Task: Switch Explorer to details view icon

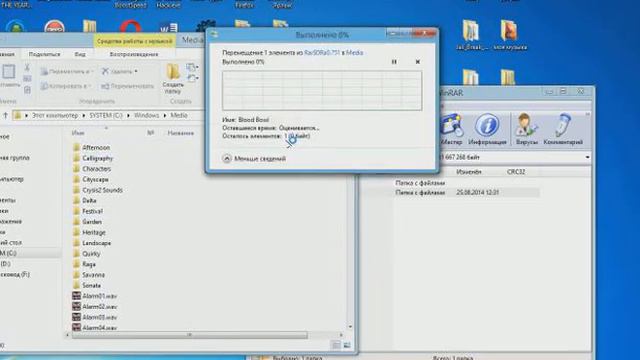Action: coord(336,346)
